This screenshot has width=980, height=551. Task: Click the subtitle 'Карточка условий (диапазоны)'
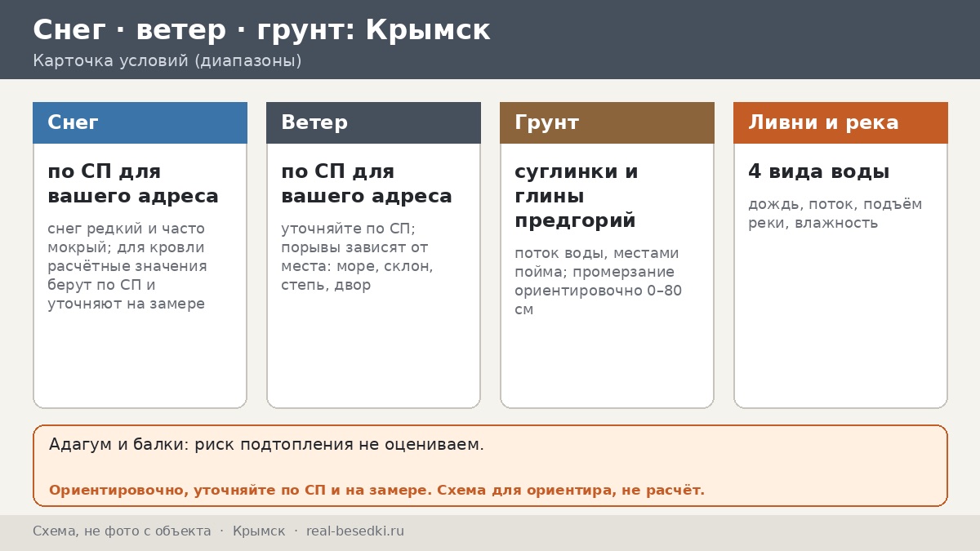click(167, 61)
